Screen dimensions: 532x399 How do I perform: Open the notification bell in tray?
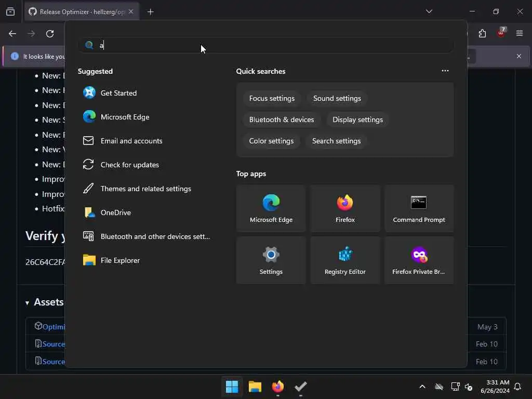click(518, 387)
